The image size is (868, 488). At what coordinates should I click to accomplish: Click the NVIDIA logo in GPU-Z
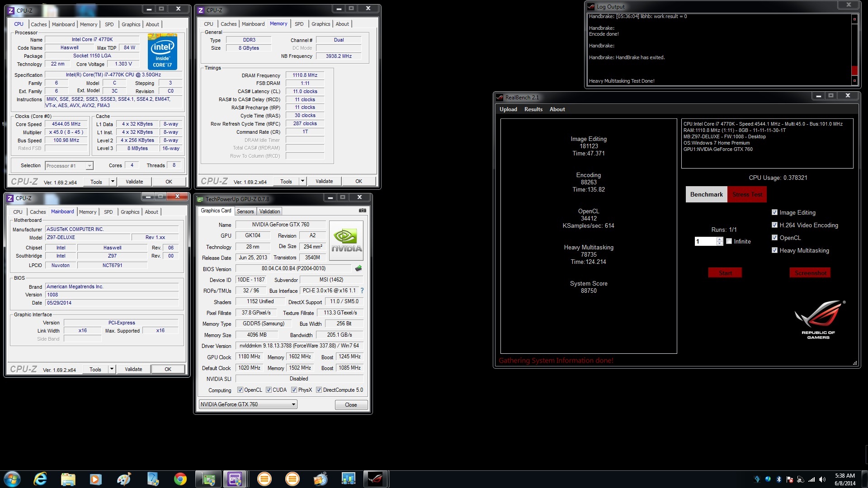point(346,240)
